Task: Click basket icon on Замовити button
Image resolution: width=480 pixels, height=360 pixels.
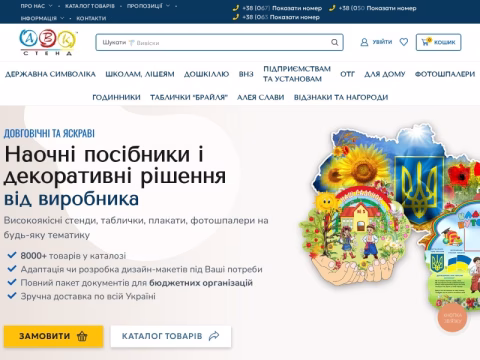Action: [x=82, y=336]
